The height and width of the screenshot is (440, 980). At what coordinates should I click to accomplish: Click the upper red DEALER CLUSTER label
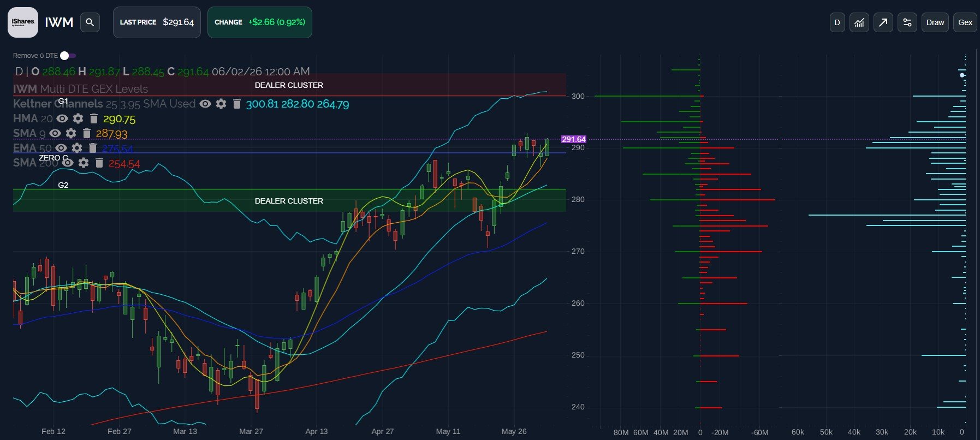(289, 85)
